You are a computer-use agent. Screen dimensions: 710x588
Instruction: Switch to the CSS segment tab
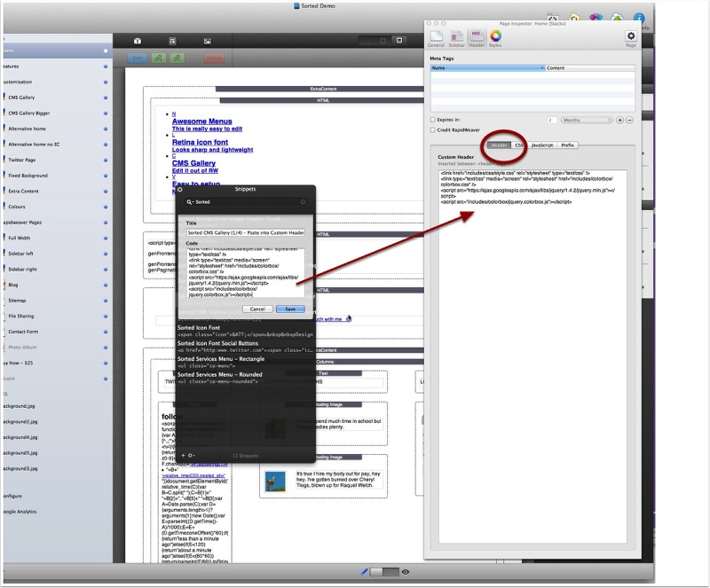(519, 145)
